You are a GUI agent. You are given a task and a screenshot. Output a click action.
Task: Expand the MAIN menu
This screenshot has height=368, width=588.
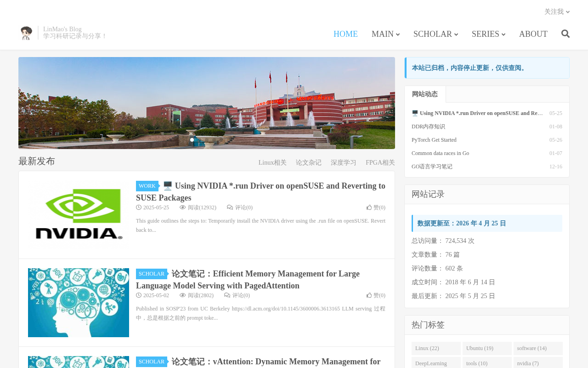coord(385,34)
